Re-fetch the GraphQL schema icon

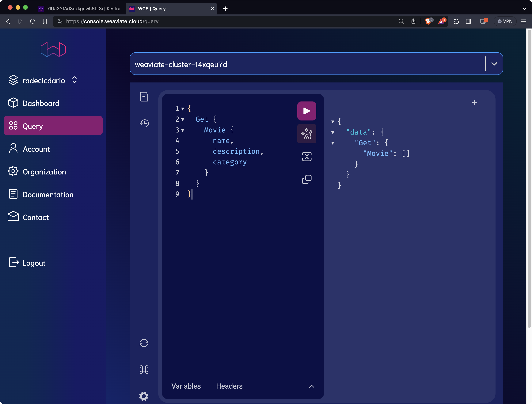(x=144, y=343)
